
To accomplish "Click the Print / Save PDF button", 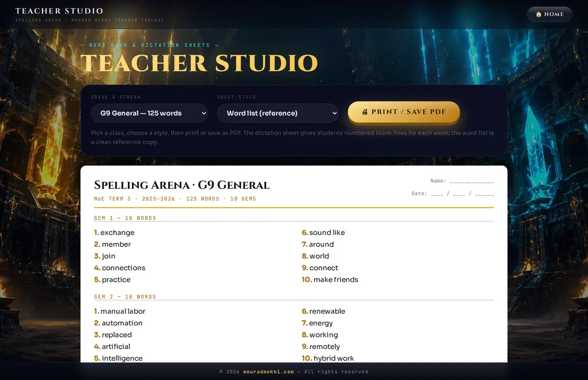I will (404, 112).
